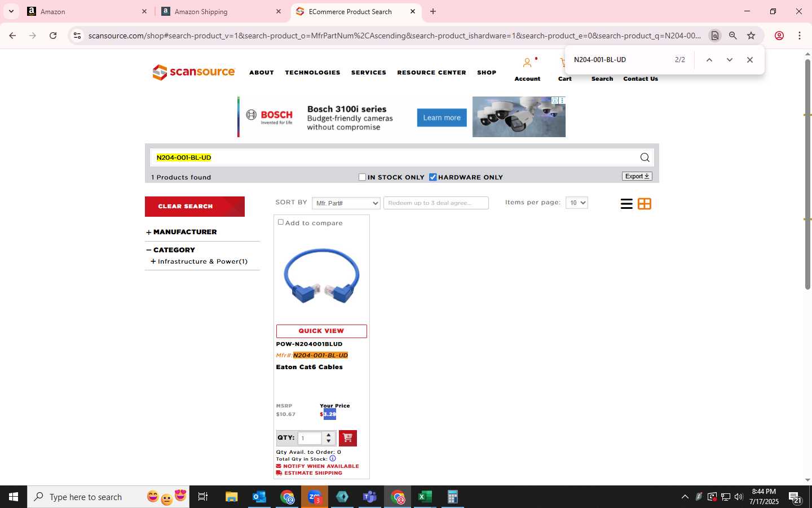The width and height of the screenshot is (812, 508).
Task: Open Contact Us link
Action: (641, 79)
